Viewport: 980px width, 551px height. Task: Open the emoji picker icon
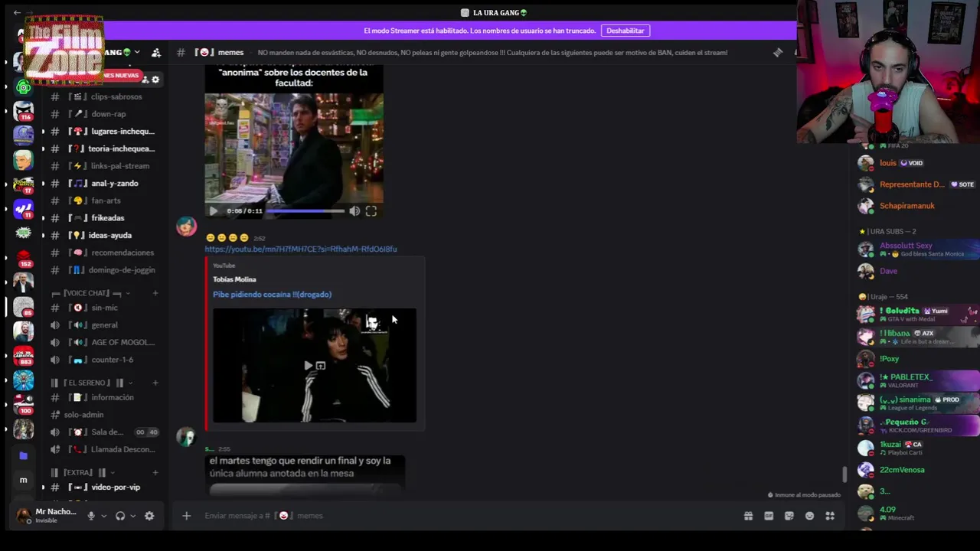point(809,516)
